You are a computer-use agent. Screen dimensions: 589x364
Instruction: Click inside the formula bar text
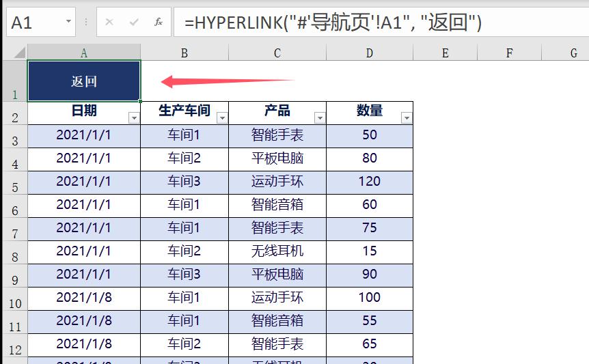point(333,23)
